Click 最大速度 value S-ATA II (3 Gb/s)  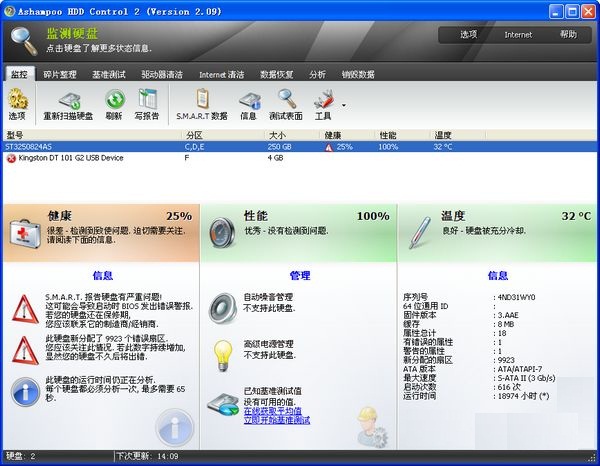(x=526, y=378)
